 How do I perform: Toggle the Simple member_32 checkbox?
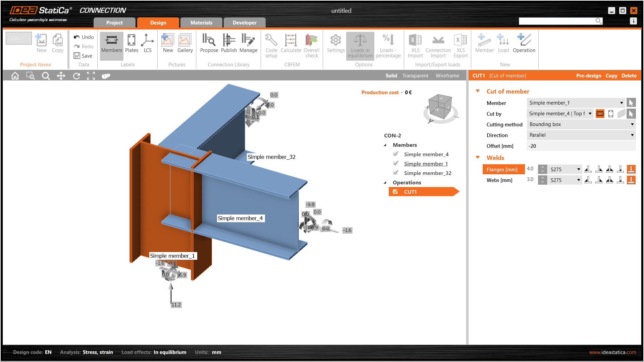pyautogui.click(x=396, y=173)
